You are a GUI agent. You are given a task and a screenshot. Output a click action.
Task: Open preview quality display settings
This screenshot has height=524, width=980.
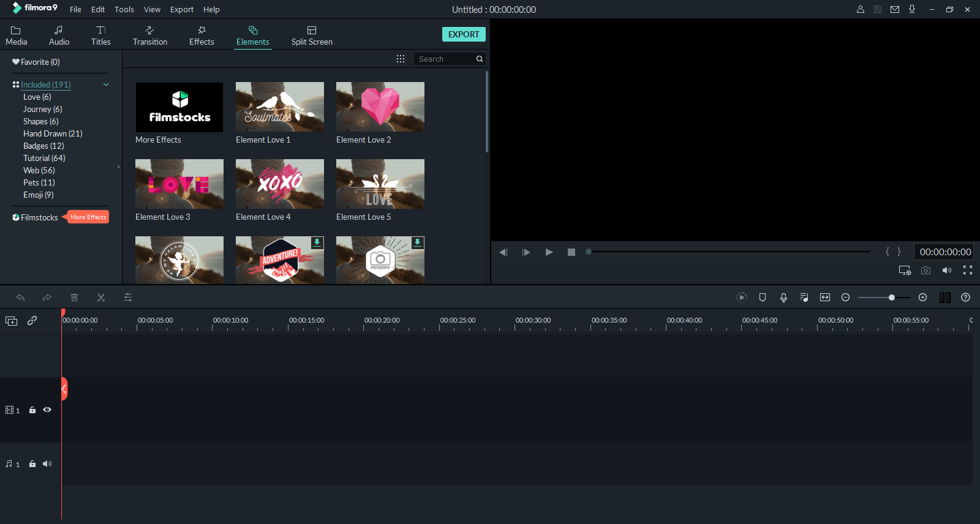(905, 270)
